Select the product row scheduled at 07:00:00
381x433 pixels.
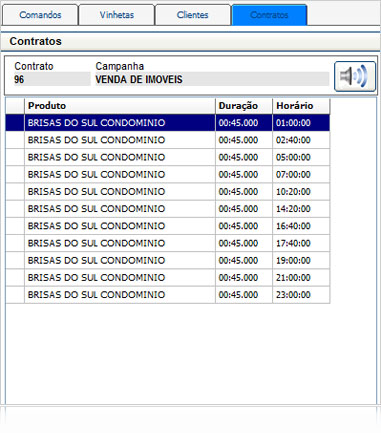pos(168,175)
